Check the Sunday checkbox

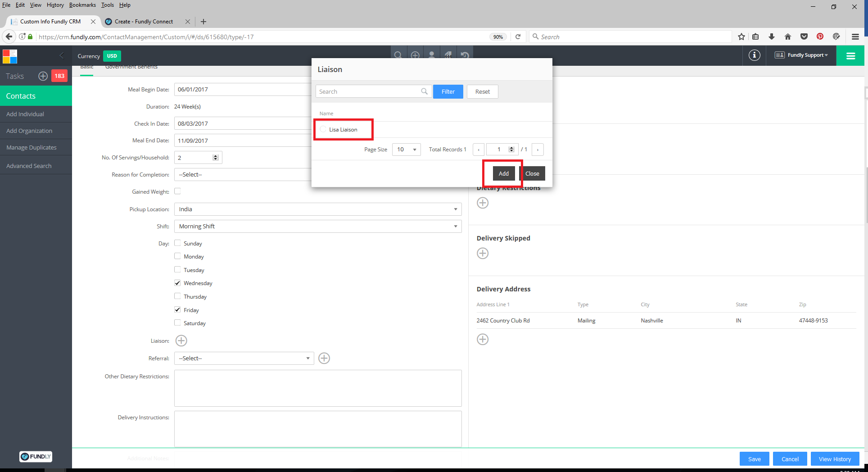(177, 243)
